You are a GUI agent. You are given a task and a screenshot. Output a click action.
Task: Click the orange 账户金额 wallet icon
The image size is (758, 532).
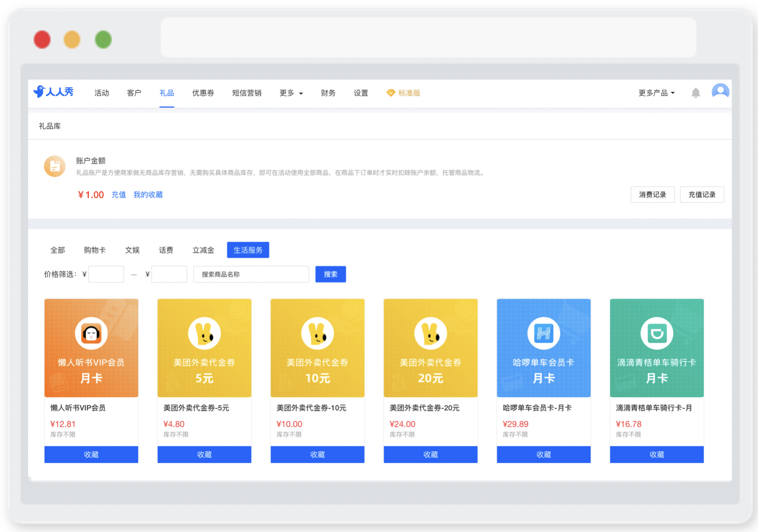pyautogui.click(x=55, y=166)
